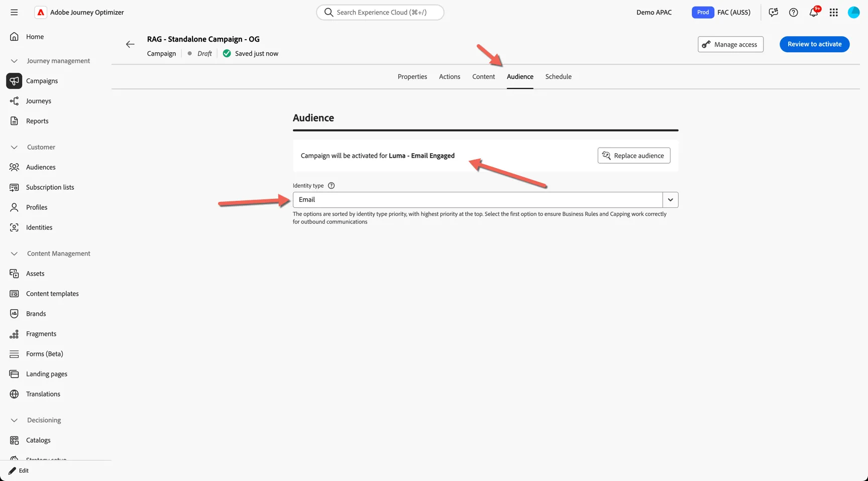Collapse the Decisioning section
This screenshot has height=481, width=868.
pyautogui.click(x=14, y=420)
